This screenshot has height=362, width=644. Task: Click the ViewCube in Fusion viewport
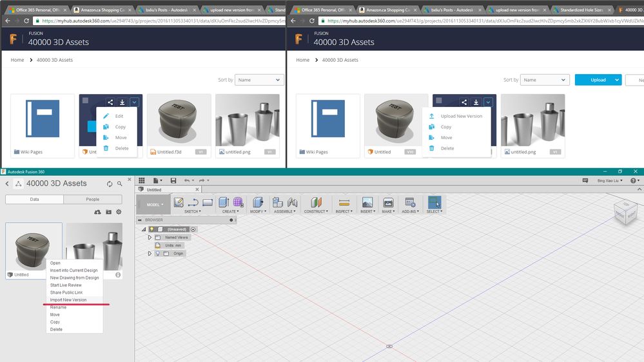pos(625,213)
